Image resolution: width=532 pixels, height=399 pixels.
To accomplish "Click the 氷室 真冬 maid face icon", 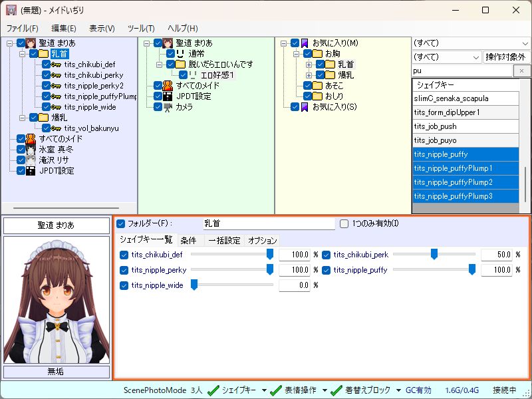I will point(31,150).
